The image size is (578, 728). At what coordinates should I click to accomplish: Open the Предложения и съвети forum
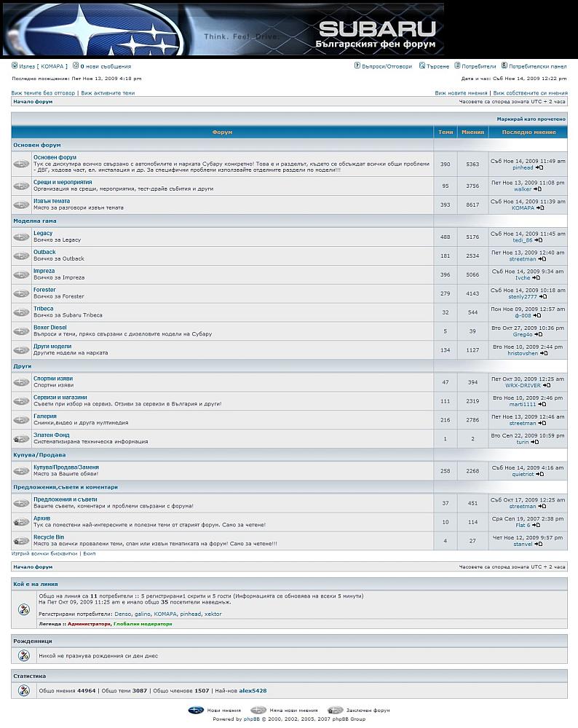[x=66, y=499]
